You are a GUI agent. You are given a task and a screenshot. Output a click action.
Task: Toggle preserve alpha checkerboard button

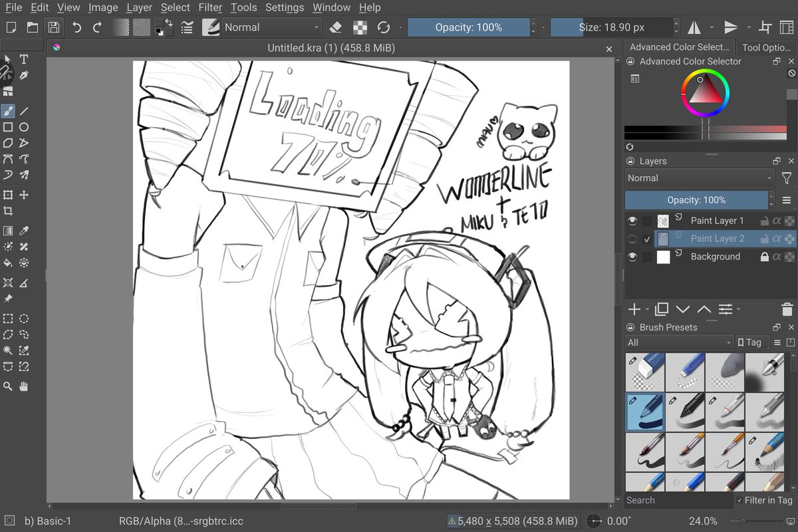coord(360,27)
